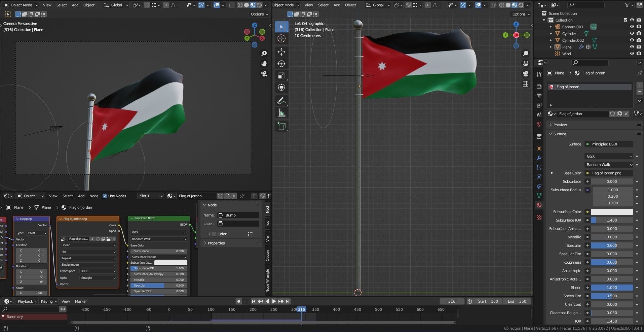Open the Physics properties tab

coord(539,177)
